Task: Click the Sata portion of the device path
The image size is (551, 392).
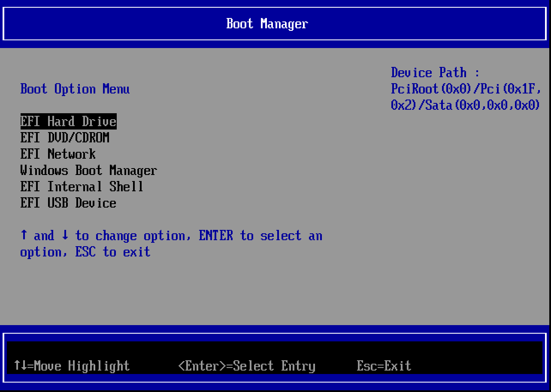Action: [x=438, y=105]
